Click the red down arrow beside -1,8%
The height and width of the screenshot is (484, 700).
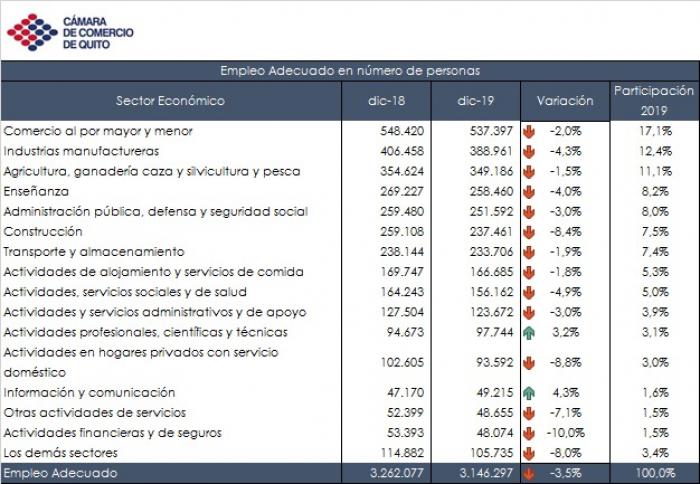529,272
